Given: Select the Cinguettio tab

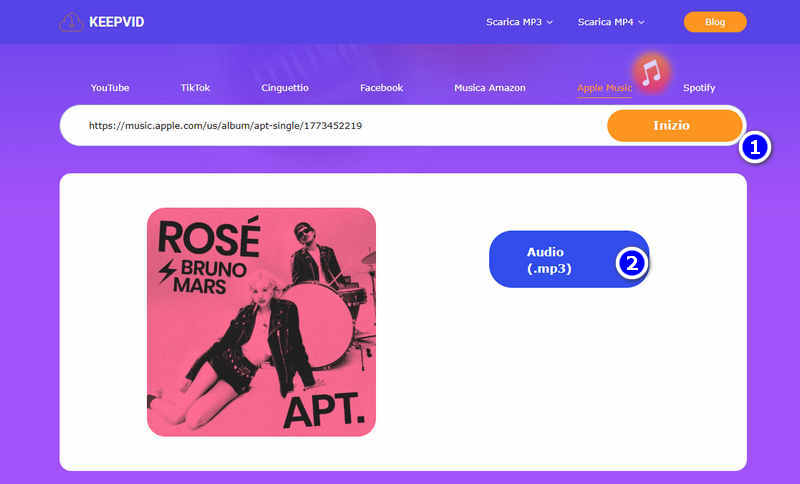Looking at the screenshot, I should (285, 88).
